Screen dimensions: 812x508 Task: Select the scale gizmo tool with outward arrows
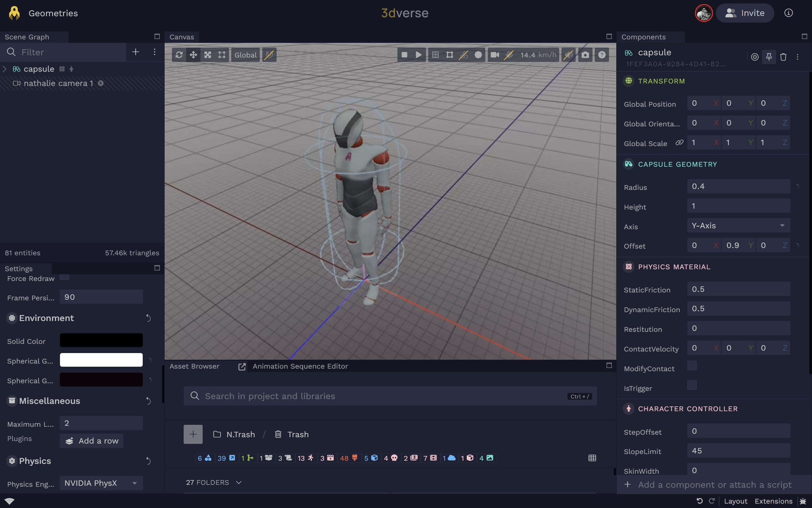point(208,55)
